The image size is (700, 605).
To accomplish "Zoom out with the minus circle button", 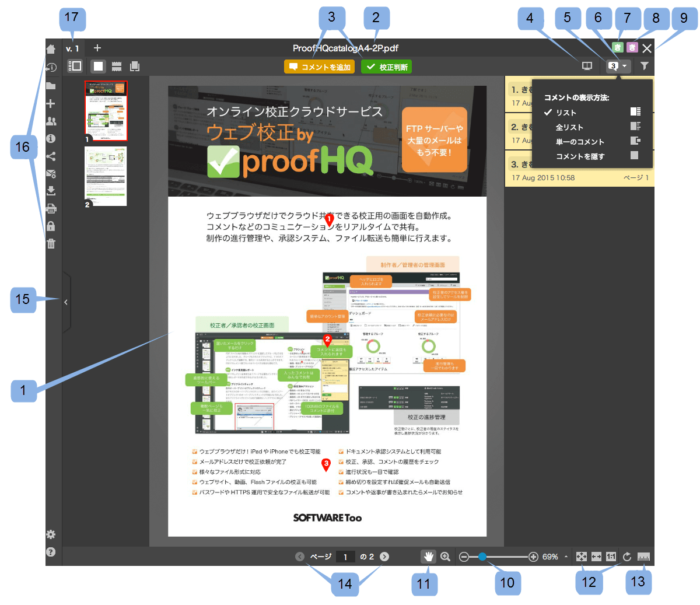I will (464, 557).
